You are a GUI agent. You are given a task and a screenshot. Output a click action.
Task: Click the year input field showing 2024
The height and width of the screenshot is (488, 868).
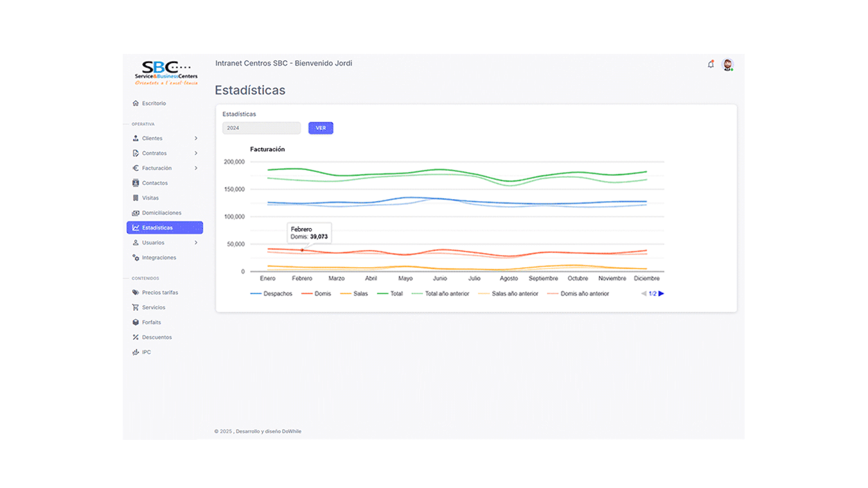261,128
